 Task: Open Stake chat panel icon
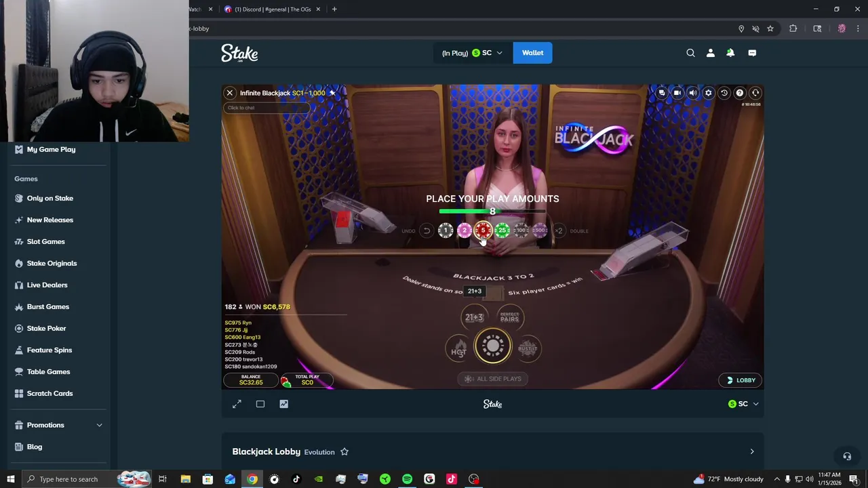point(752,53)
